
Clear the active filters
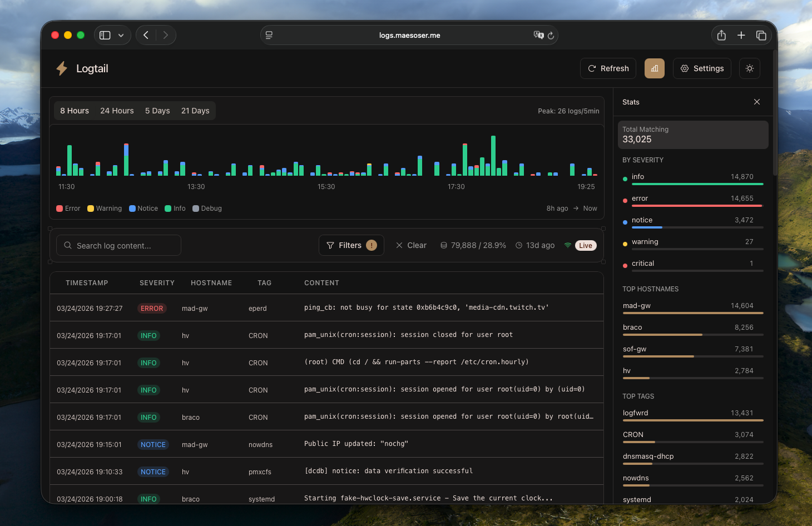(x=411, y=245)
